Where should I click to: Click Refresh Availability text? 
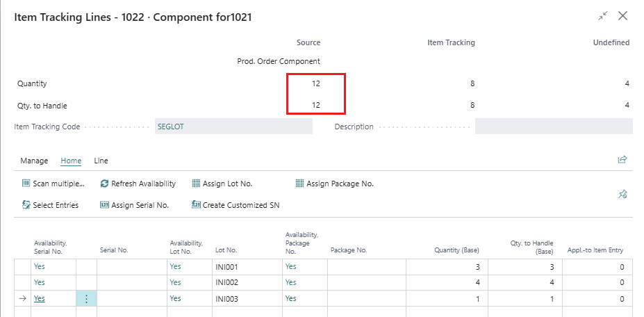click(x=143, y=184)
